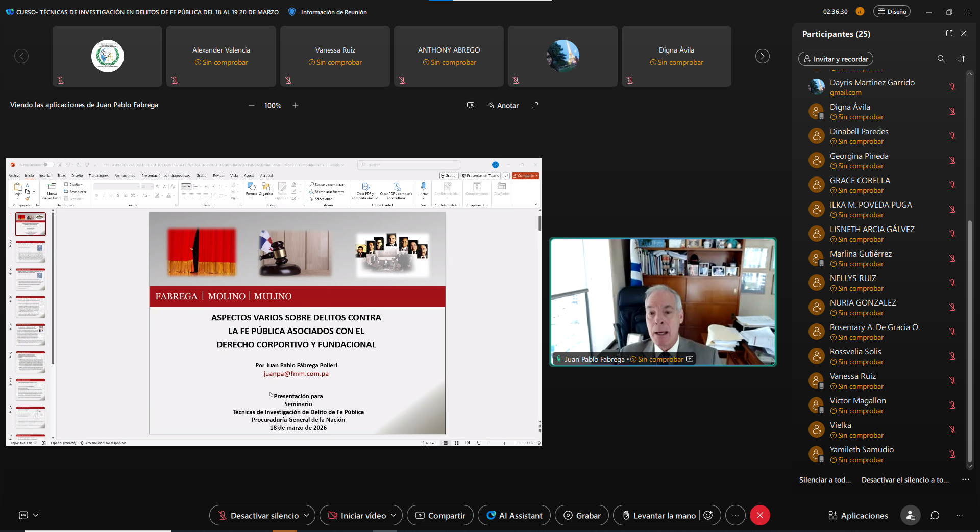980x532 pixels.
Task: Pop out the Participantes panel
Action: coord(949,33)
